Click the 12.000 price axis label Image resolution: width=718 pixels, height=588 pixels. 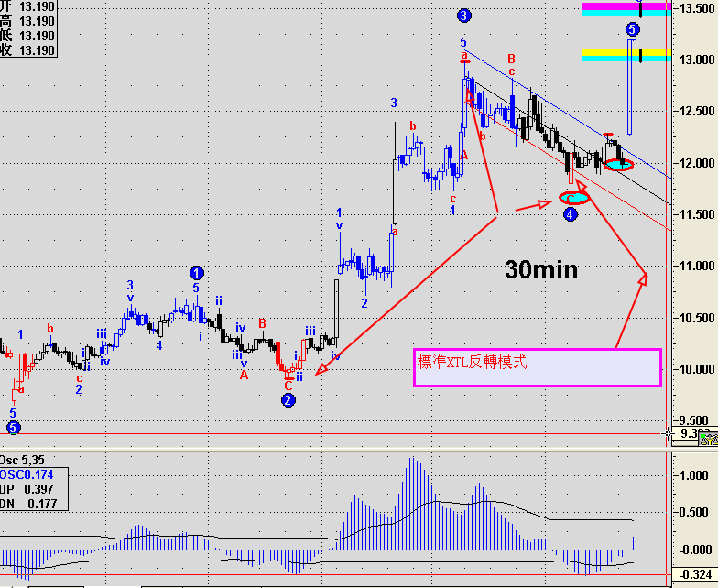[x=696, y=163]
